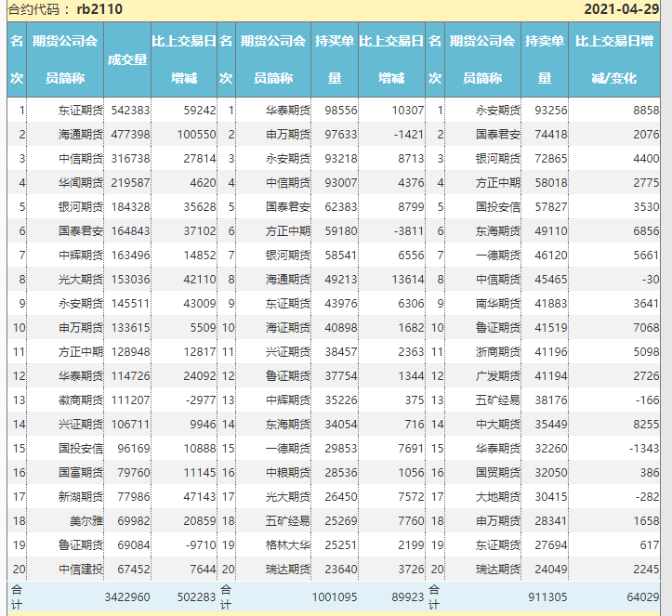
Task: Select 新湖期货 in the volume ranking
Action: [x=81, y=497]
